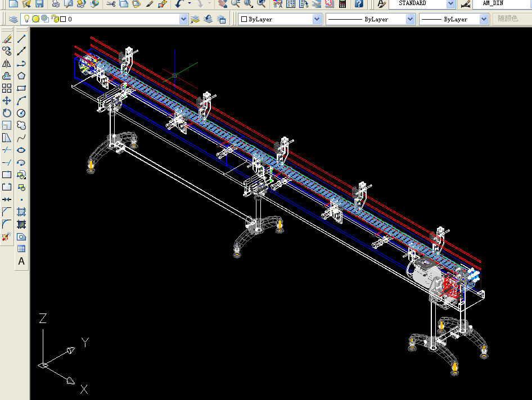The width and height of the screenshot is (532, 400).
Task: Open the Undo history dropdown arrow
Action: click(x=190, y=3)
